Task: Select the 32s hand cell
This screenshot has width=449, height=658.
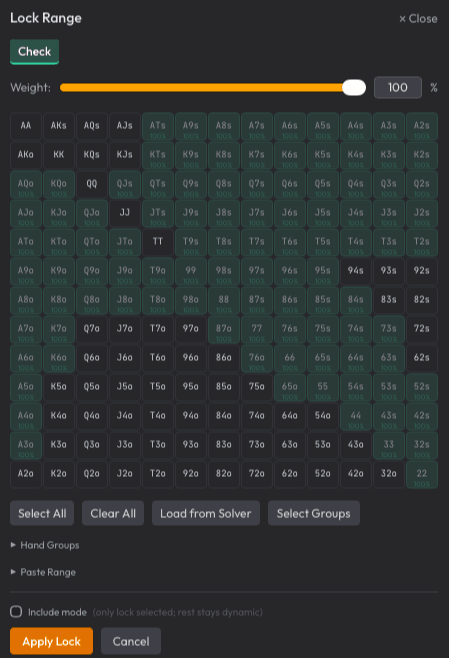Action: click(x=422, y=445)
